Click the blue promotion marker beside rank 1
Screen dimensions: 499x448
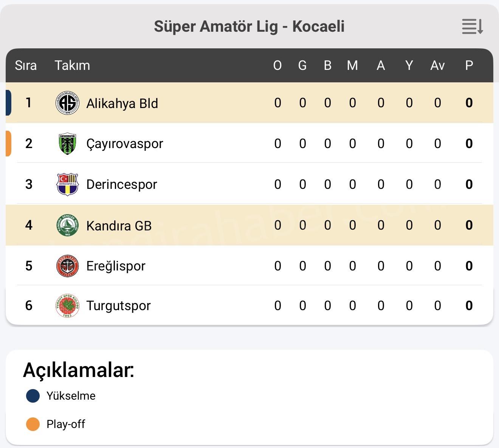pyautogui.click(x=8, y=103)
